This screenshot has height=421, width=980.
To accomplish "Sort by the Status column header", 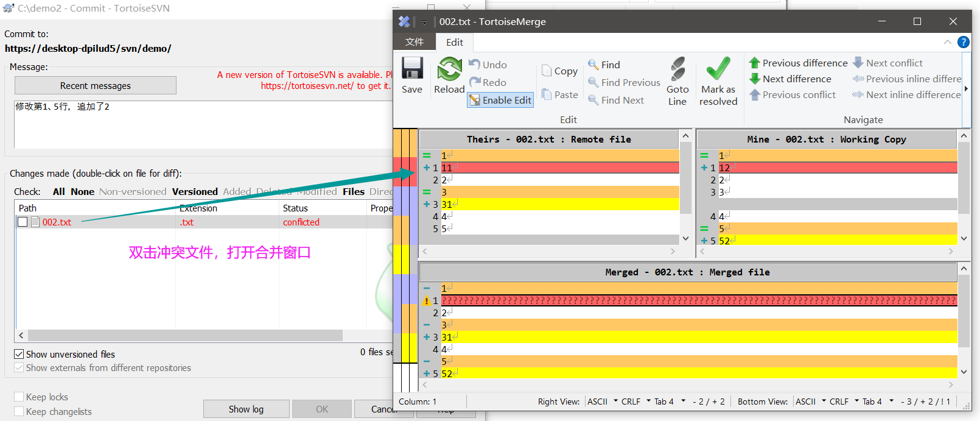I will coord(323,208).
